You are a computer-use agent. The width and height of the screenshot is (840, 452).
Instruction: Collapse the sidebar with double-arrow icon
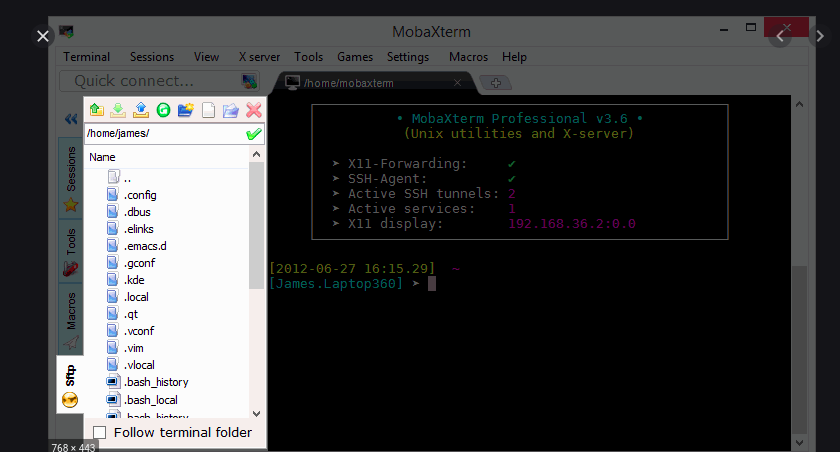(71, 119)
